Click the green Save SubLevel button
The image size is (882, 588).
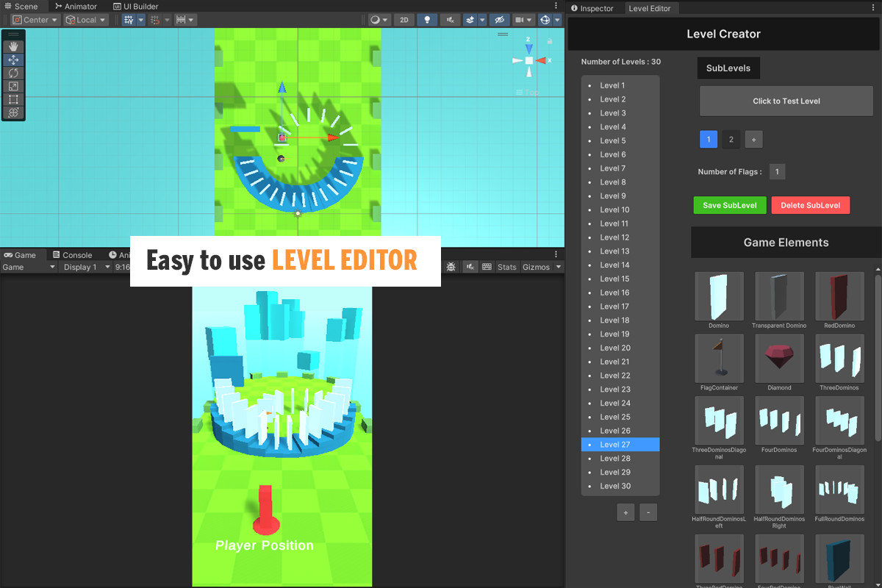click(x=729, y=205)
